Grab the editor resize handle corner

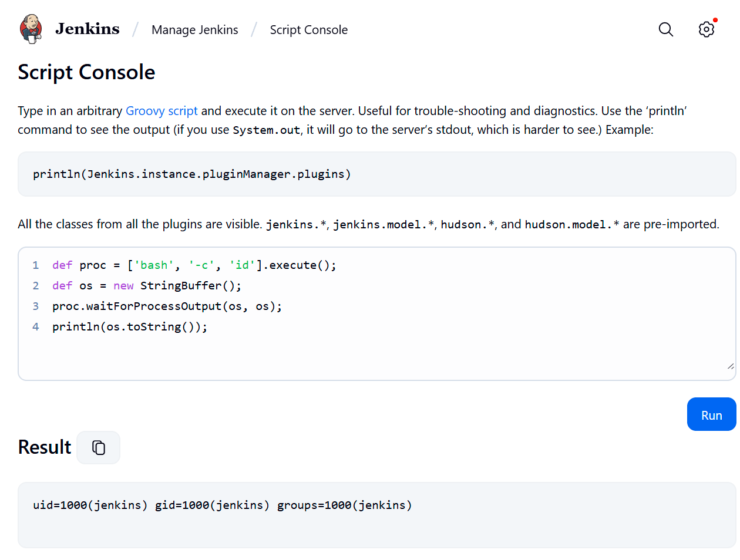pos(730,366)
